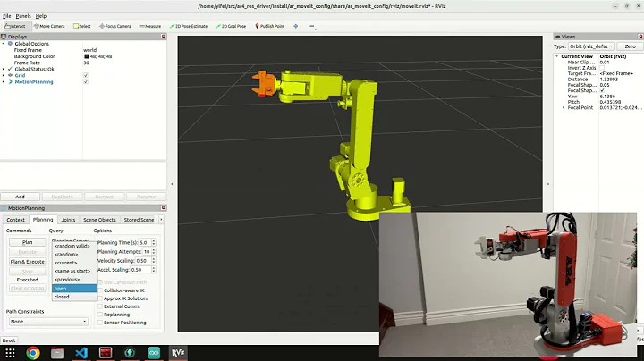The image size is (644, 361).
Task: Toggle Invert Z Axis checkbox
Action: [602, 68]
